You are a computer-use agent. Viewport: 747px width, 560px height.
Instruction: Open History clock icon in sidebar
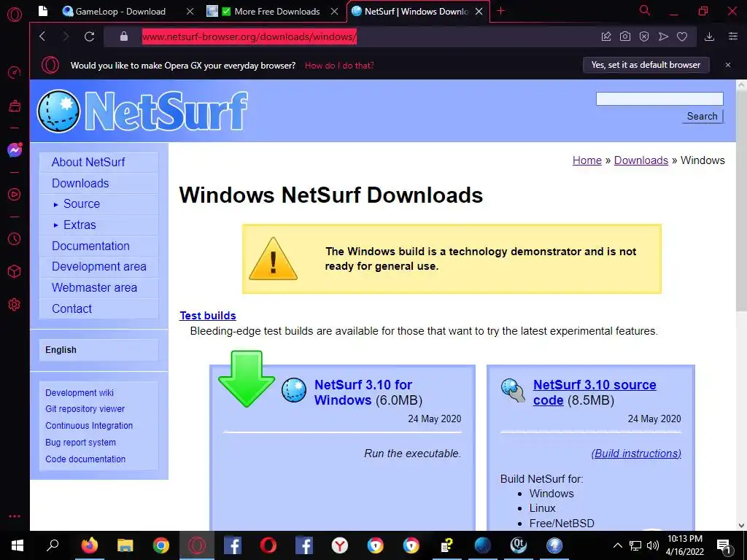tap(15, 238)
